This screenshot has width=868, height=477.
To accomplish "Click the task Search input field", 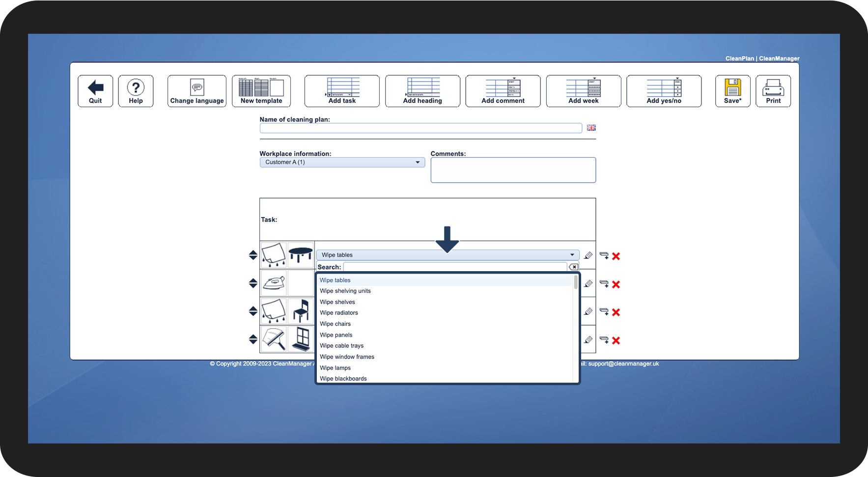I will point(455,267).
